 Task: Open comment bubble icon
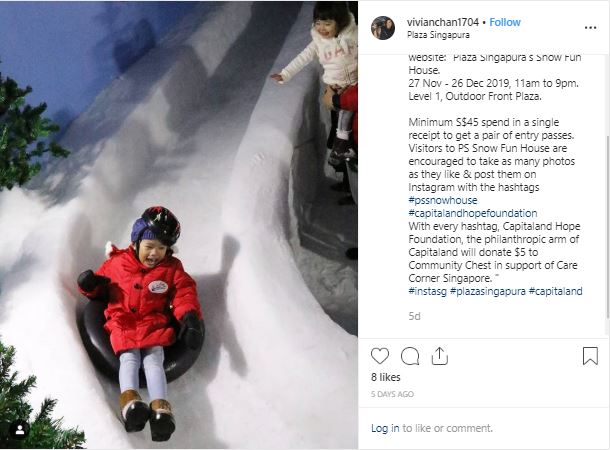(410, 356)
